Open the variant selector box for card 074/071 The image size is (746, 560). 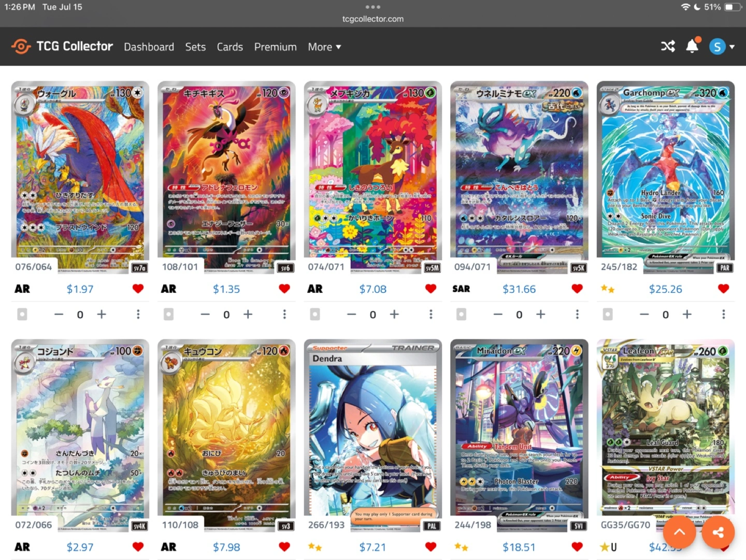click(x=315, y=314)
